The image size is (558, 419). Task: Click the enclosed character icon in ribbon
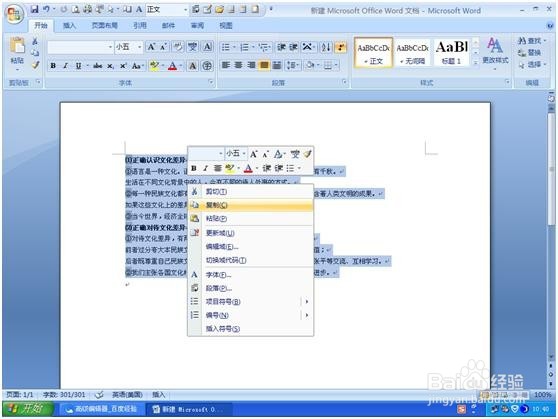207,66
